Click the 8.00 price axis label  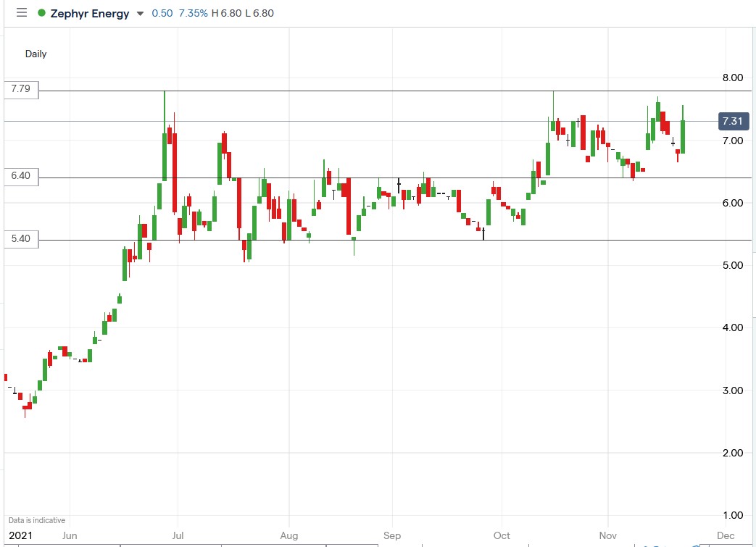[732, 78]
